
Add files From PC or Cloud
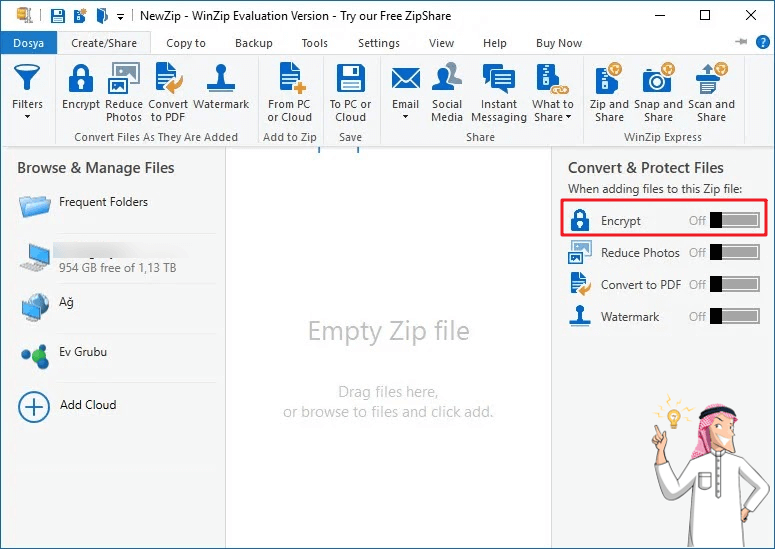click(x=290, y=92)
